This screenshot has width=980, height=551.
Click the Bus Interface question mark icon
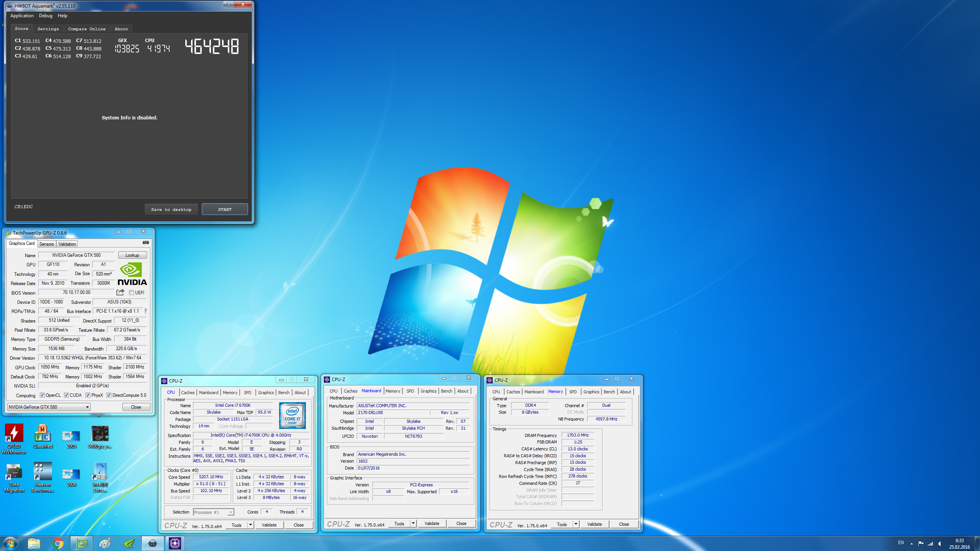coord(145,311)
